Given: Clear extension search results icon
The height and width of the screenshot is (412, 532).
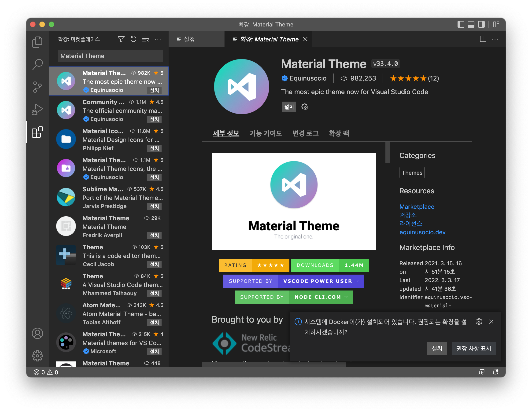Looking at the screenshot, I should coord(146,39).
